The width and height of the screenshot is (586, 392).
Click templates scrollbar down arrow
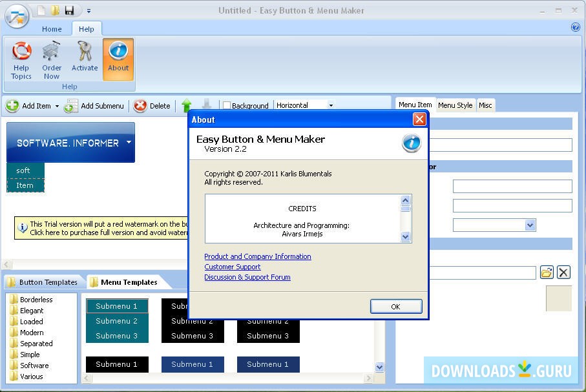pyautogui.click(x=380, y=367)
